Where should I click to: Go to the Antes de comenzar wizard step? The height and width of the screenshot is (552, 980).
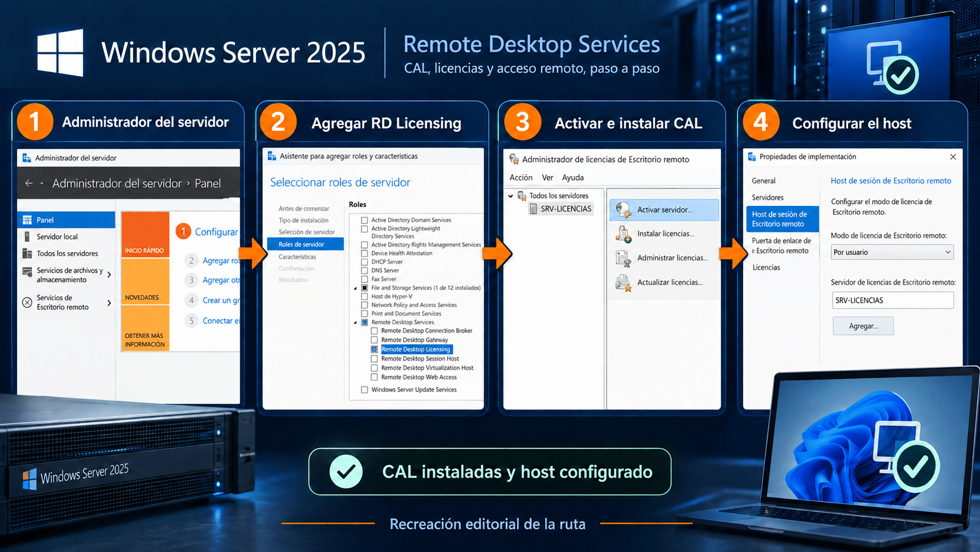pyautogui.click(x=304, y=209)
